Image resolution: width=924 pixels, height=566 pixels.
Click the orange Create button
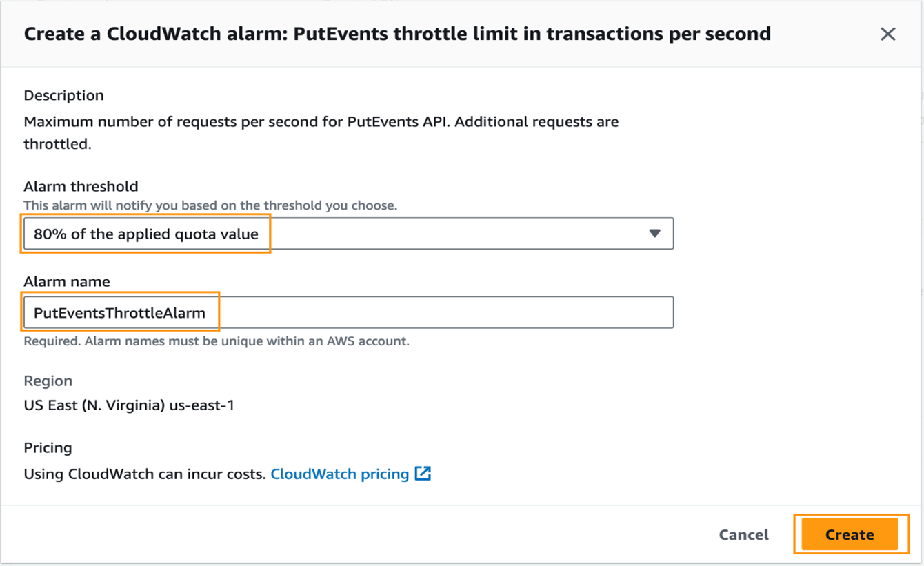(850, 534)
